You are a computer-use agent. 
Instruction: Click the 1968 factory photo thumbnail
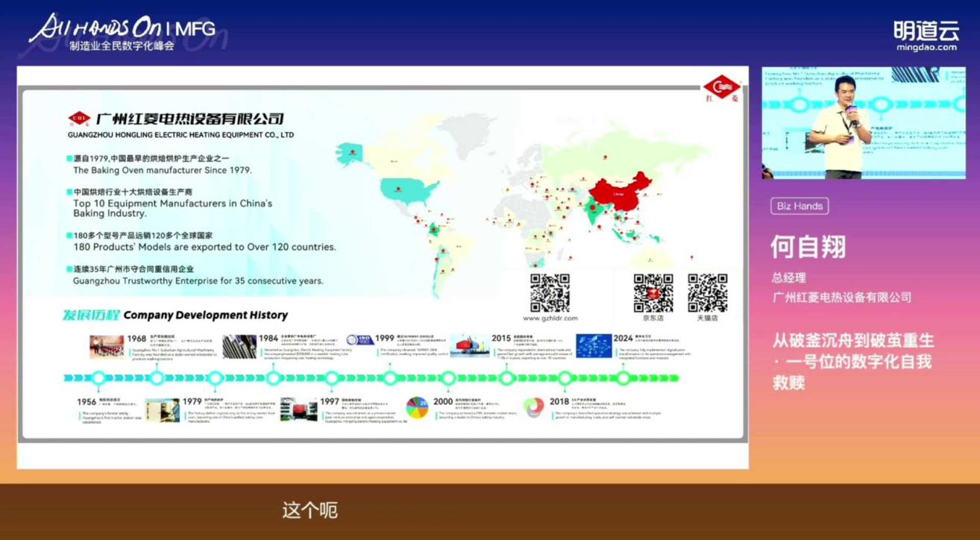[107, 346]
